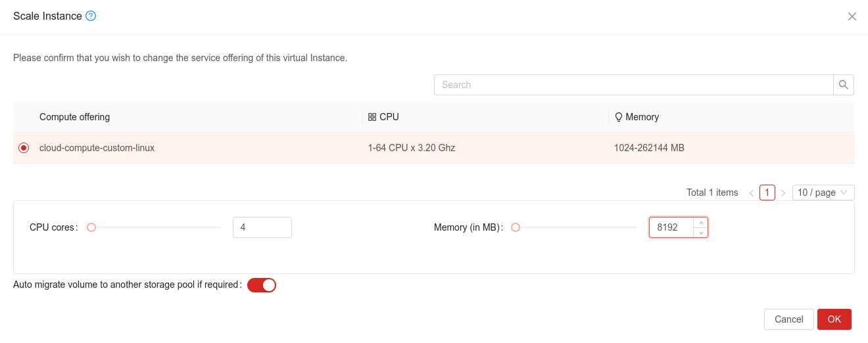868x343 pixels.
Task: Open the 10 / page dropdown
Action: pyautogui.click(x=823, y=193)
